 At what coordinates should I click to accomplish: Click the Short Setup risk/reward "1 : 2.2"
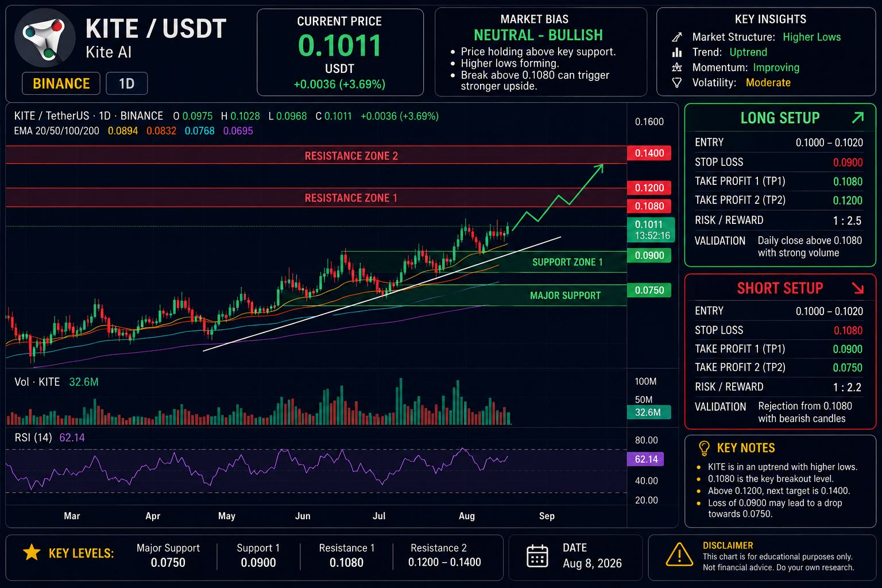(x=848, y=388)
